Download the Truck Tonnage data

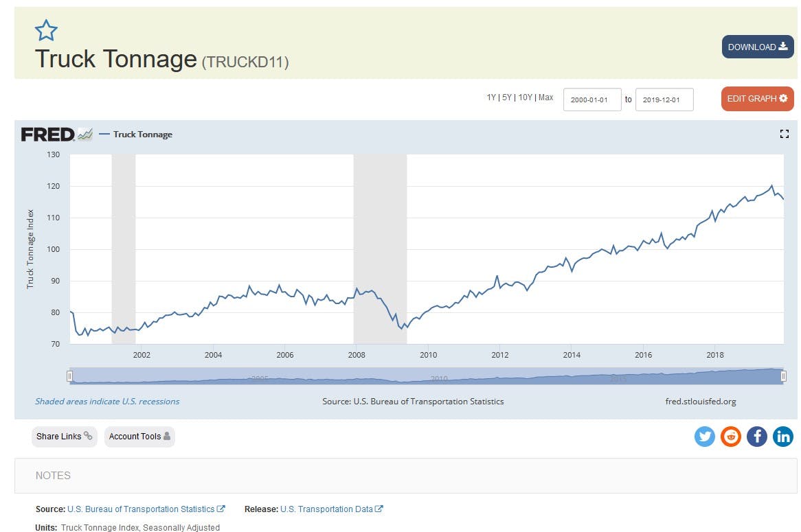tap(757, 47)
